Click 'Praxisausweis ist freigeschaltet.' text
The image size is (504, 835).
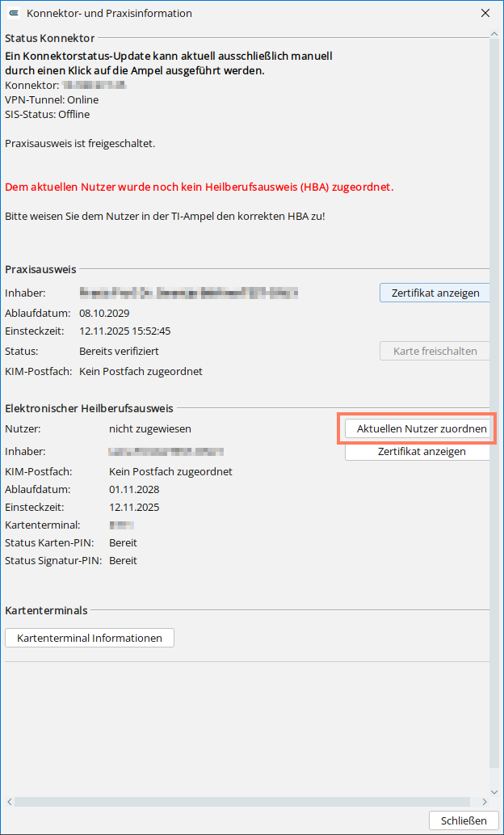click(80, 144)
